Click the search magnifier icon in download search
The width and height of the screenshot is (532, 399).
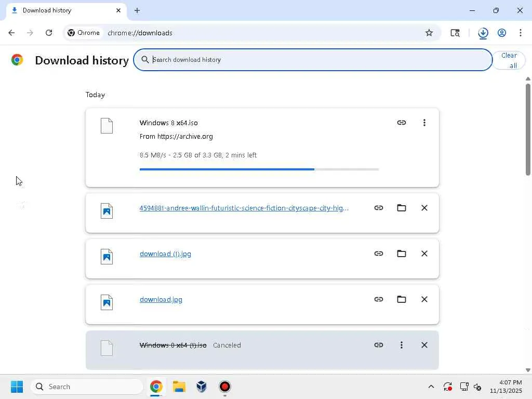tap(145, 60)
